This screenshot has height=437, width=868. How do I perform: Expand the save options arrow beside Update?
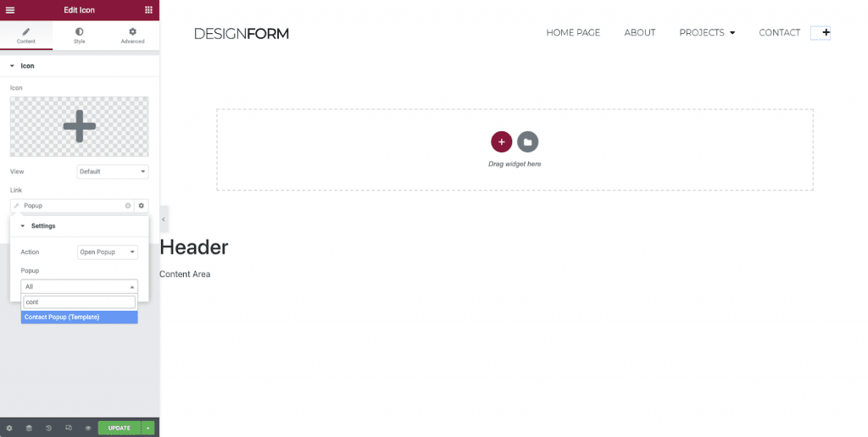pos(148,428)
